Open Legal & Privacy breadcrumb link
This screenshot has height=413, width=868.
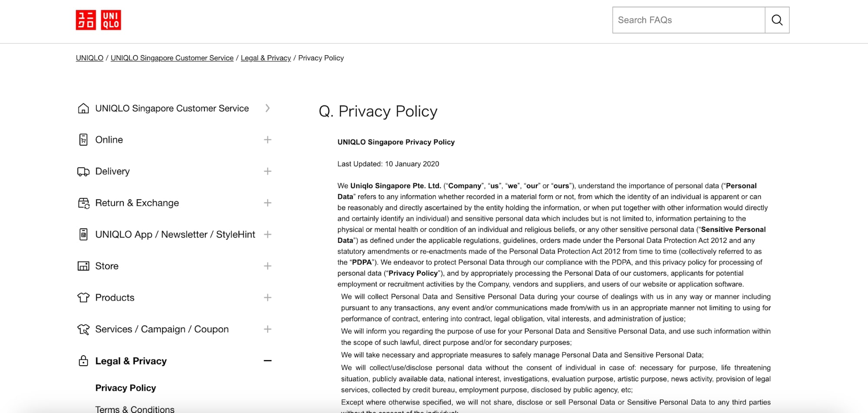(x=266, y=58)
